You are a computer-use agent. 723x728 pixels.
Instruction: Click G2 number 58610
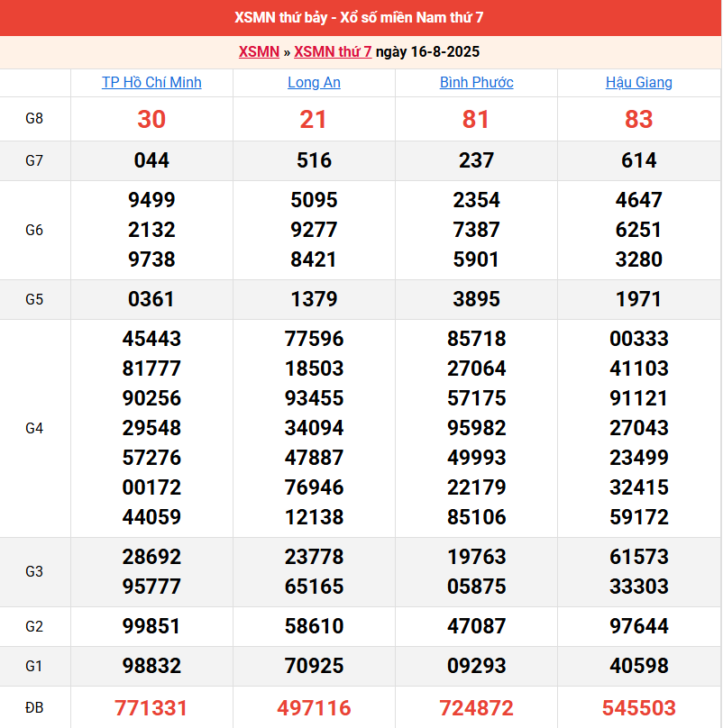[x=314, y=626]
